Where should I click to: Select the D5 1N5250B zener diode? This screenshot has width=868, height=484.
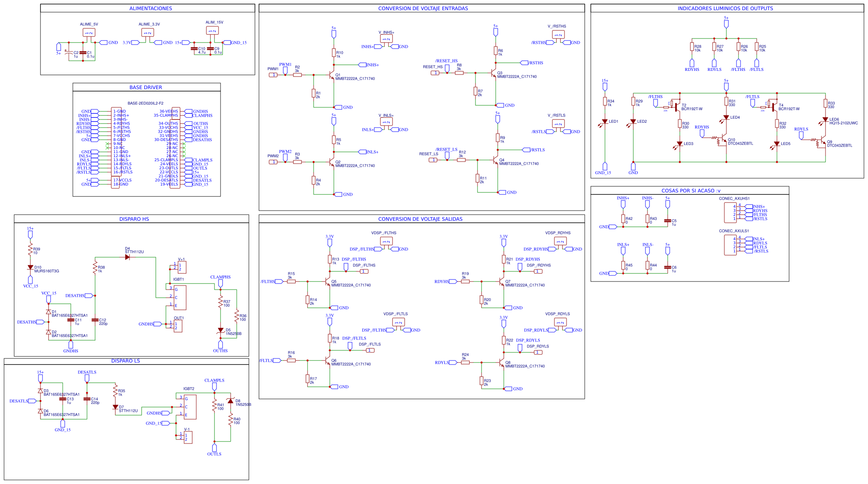coord(221,330)
